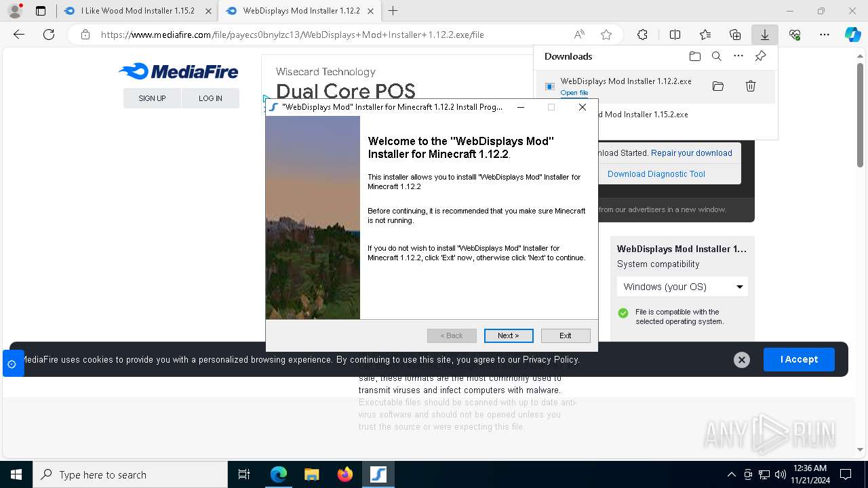Show WebDisplays installer in folder
This screenshot has height=488, width=868.
[718, 86]
